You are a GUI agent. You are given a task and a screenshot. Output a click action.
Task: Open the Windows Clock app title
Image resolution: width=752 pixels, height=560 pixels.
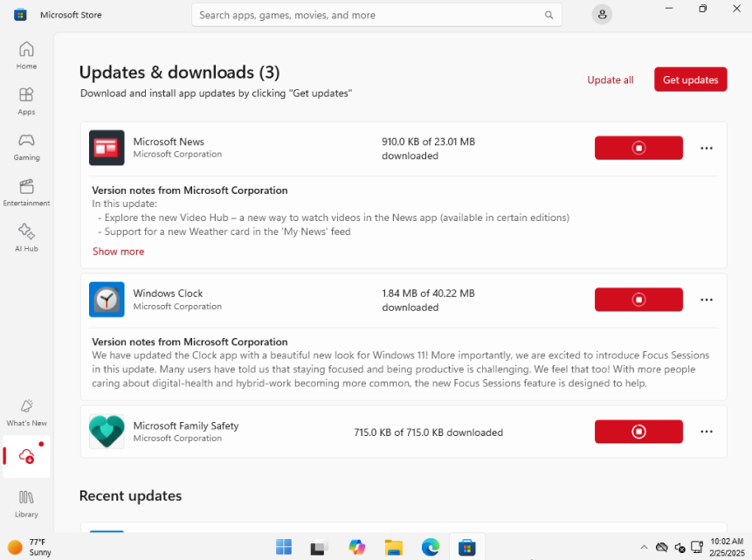pos(168,294)
